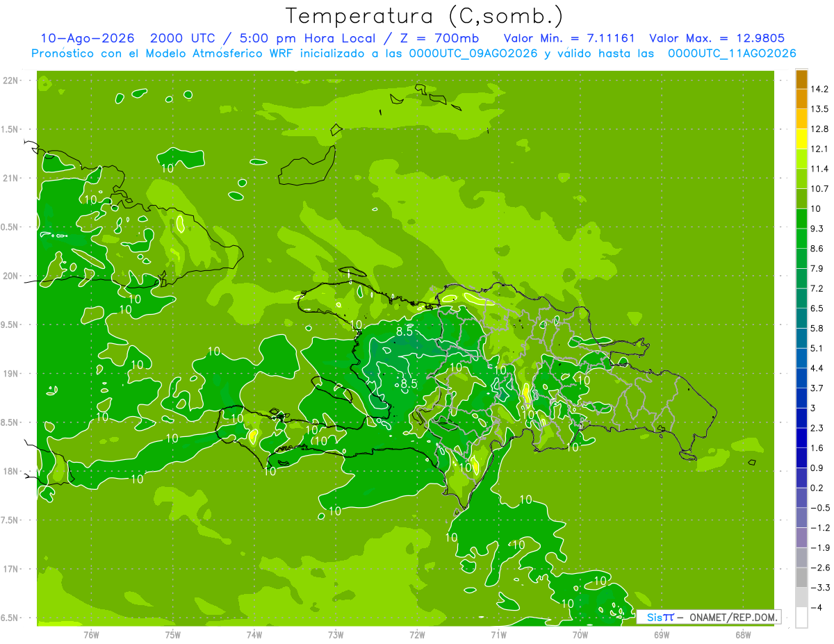Click the colorbar value "14.2"
Viewport: 834px width, 644px height.
(819, 89)
